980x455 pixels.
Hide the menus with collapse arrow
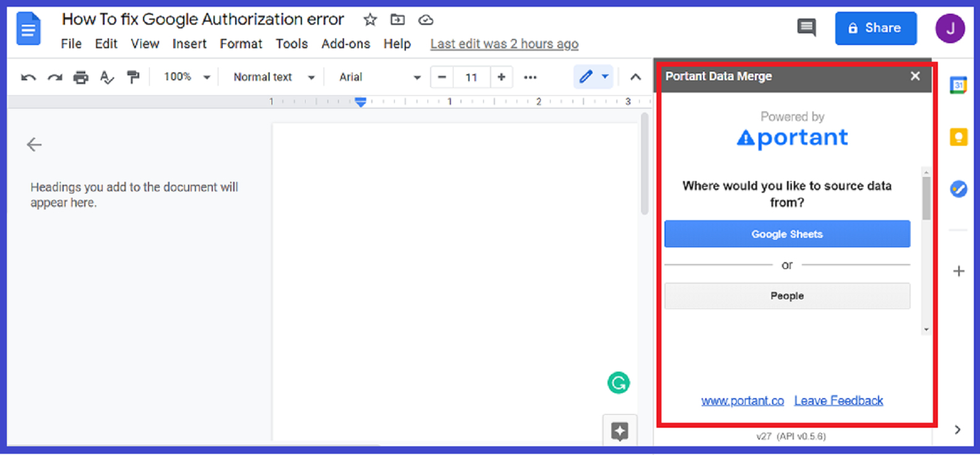tap(635, 77)
